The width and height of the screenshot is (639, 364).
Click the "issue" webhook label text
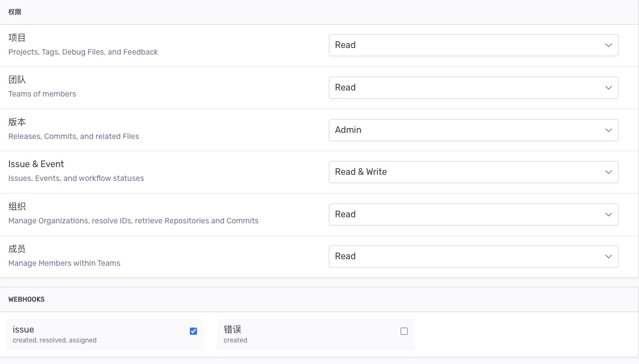23,329
